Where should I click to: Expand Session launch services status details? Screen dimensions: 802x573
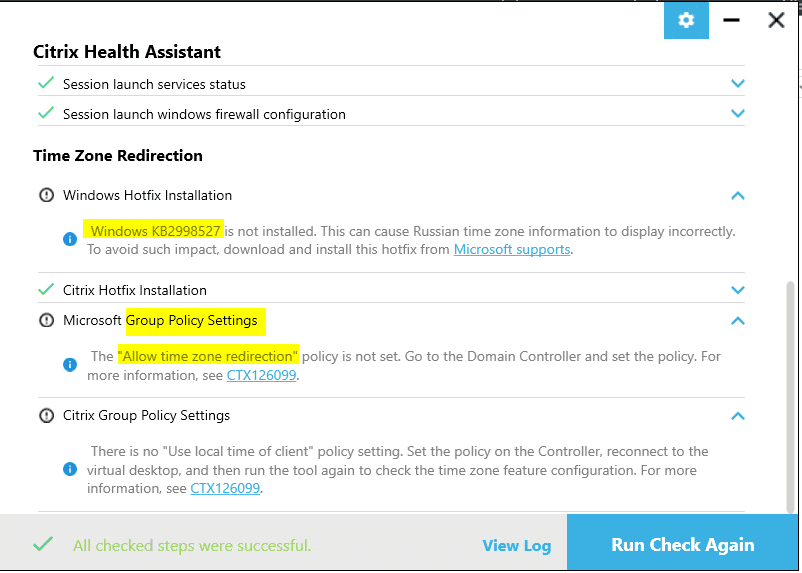[x=738, y=84]
